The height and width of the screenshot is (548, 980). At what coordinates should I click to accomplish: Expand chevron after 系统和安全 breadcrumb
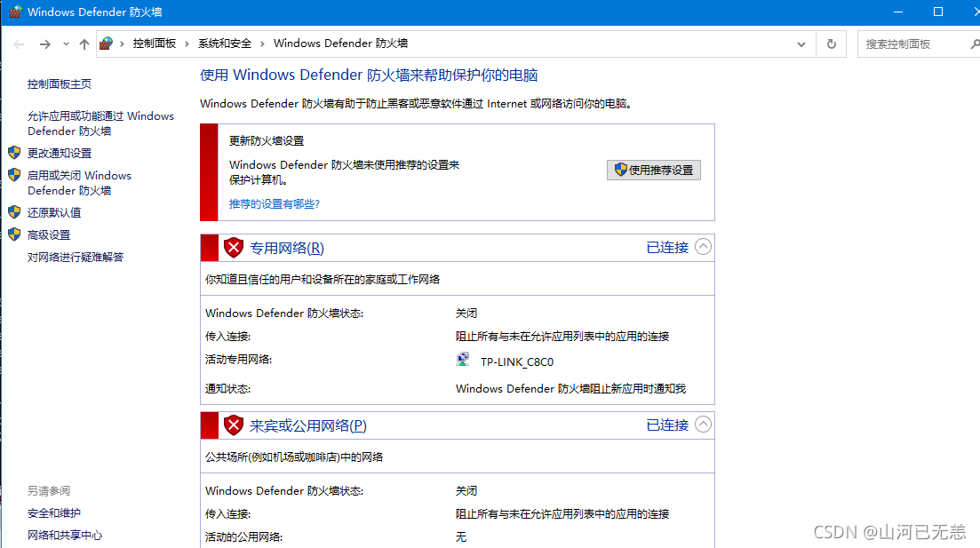click(262, 44)
